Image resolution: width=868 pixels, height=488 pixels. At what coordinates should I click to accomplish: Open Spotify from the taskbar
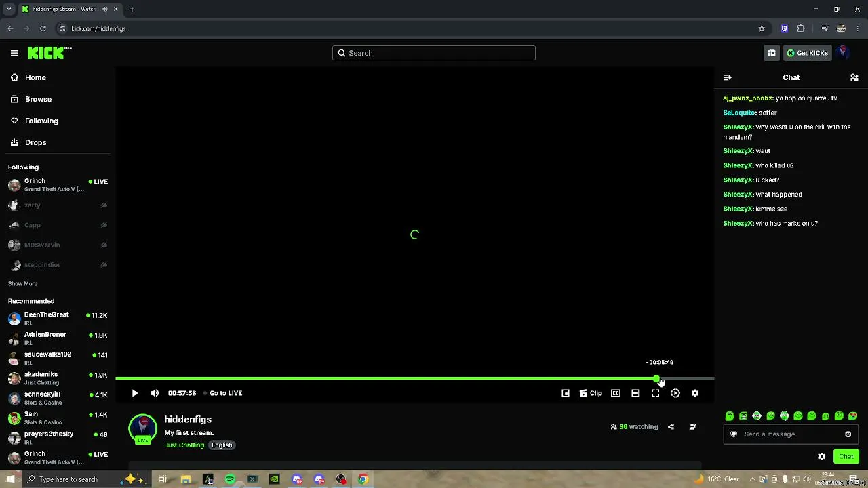tap(230, 479)
